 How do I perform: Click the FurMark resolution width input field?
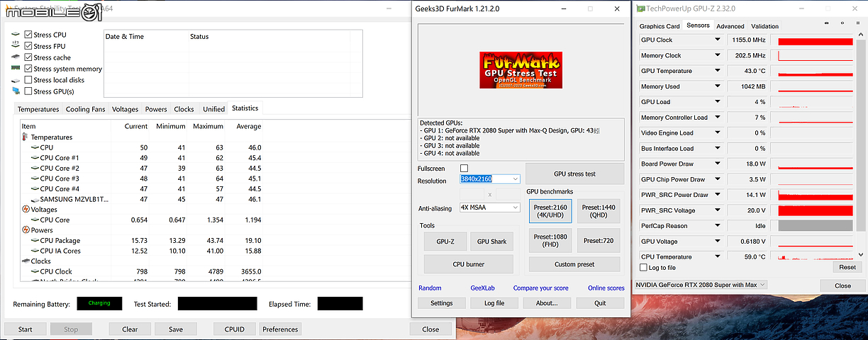473,194
